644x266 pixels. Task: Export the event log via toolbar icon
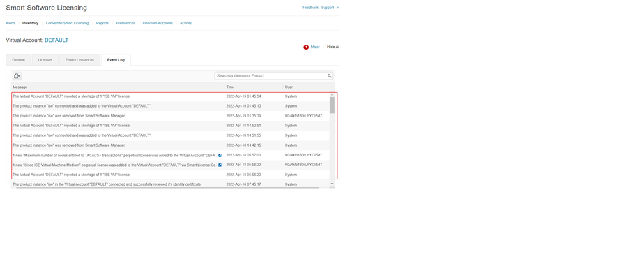click(17, 76)
